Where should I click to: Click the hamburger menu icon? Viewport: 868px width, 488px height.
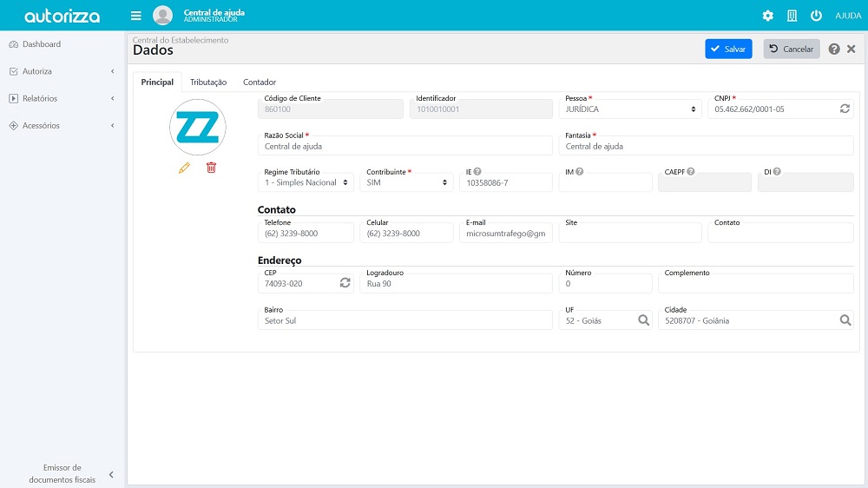[135, 16]
